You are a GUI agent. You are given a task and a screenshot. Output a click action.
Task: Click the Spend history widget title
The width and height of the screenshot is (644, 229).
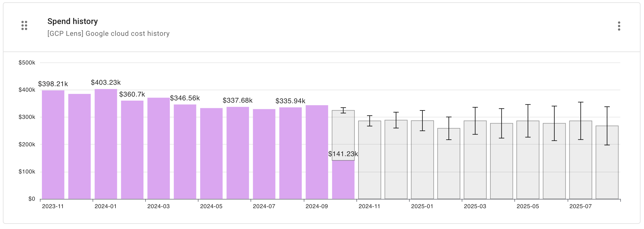point(73,21)
